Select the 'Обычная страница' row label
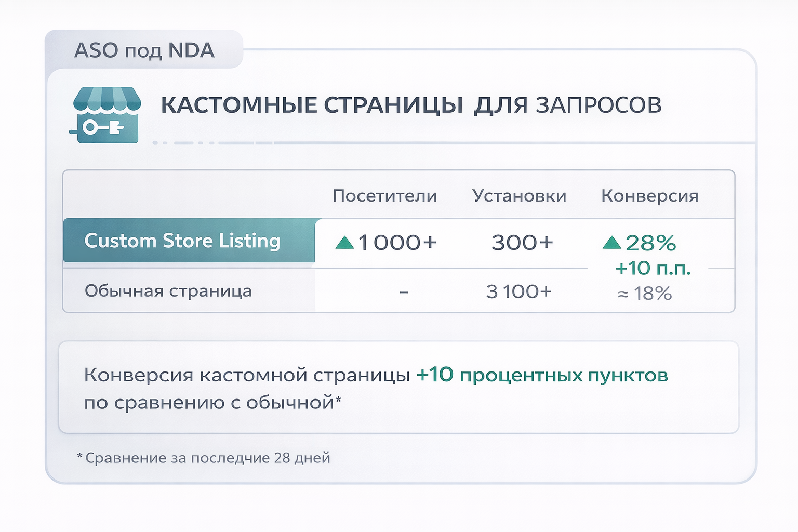 pos(168,291)
